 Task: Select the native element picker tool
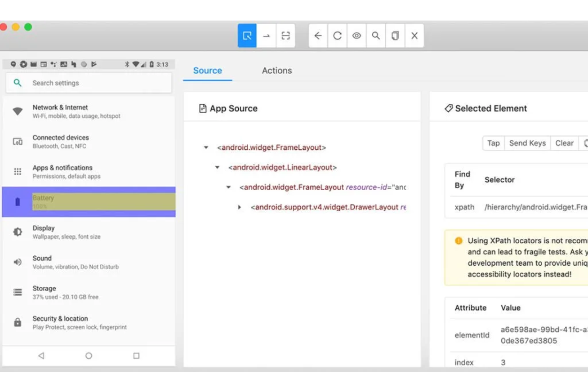(x=247, y=36)
